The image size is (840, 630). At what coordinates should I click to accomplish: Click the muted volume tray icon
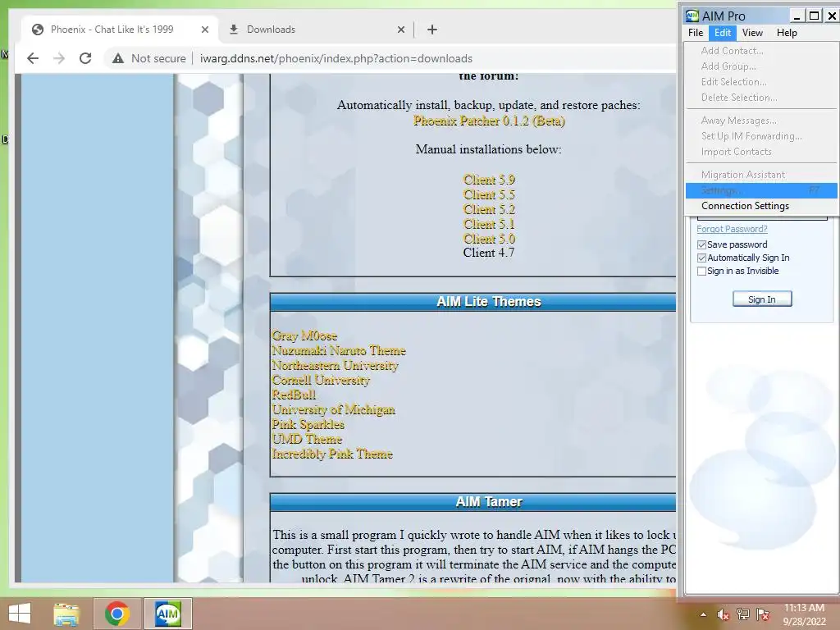tap(723, 614)
